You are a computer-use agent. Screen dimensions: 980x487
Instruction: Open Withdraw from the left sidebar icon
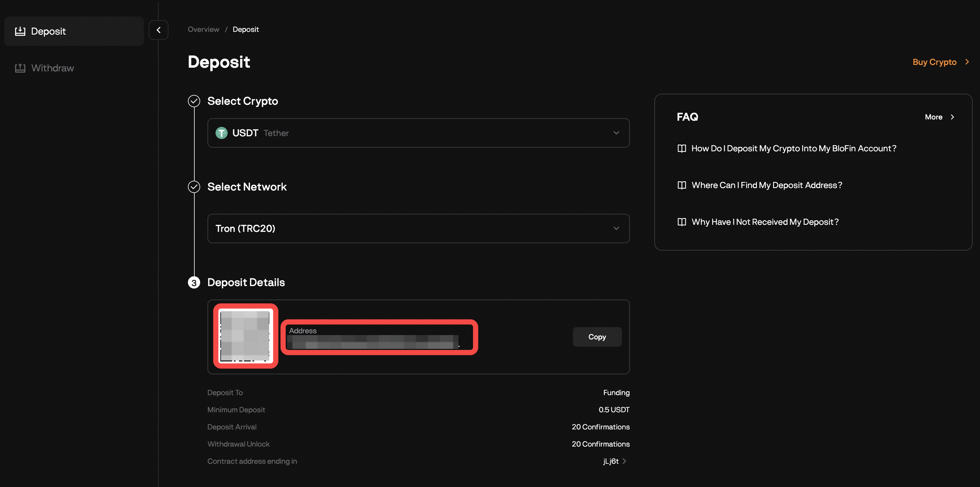pyautogui.click(x=21, y=68)
